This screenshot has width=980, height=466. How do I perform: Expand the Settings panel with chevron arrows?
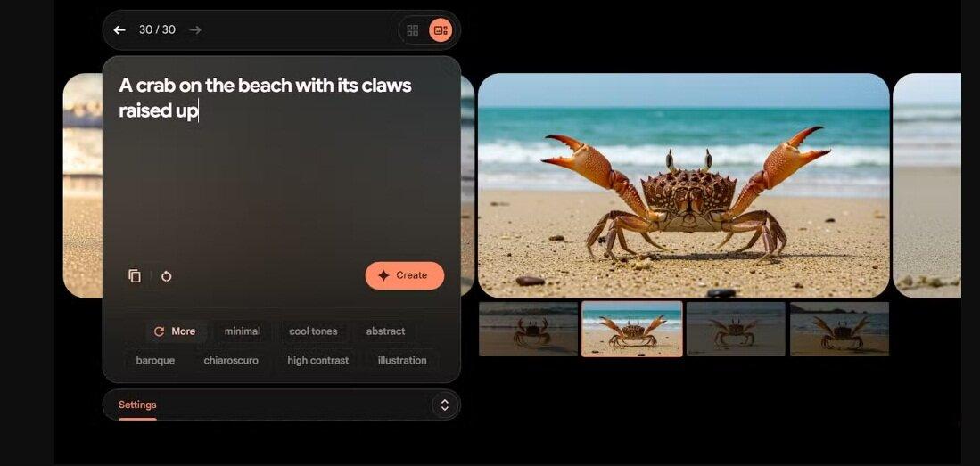point(444,405)
